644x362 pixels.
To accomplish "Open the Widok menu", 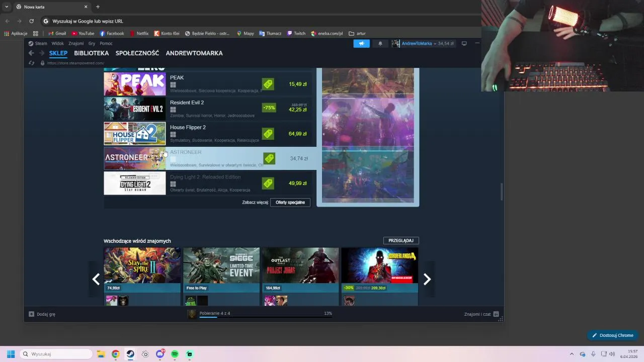I will [x=58, y=43].
